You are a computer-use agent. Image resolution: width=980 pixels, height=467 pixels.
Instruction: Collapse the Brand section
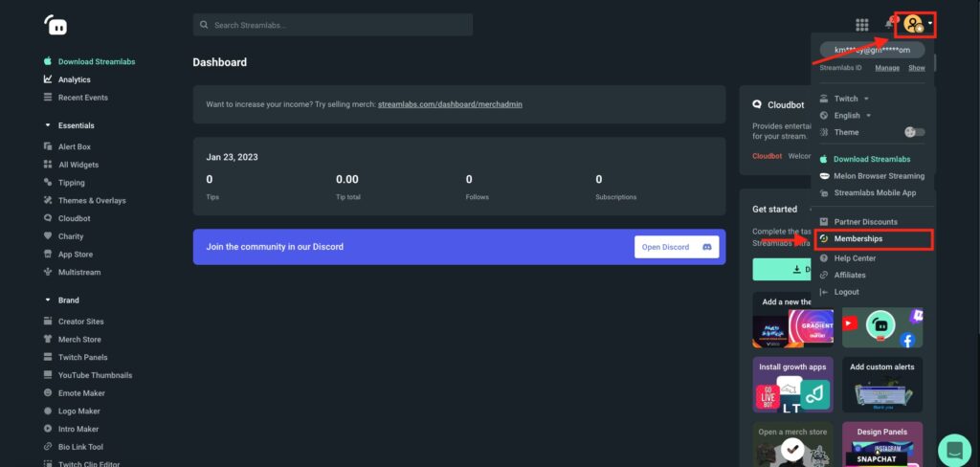[48, 300]
